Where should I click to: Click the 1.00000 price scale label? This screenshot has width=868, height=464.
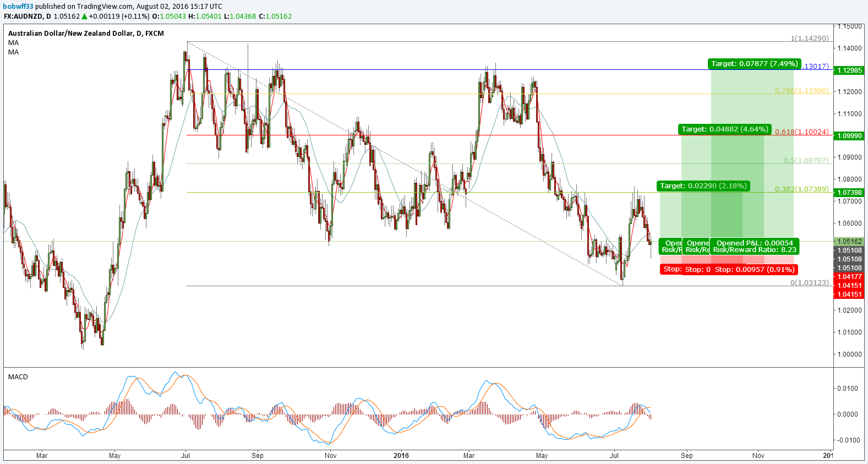click(x=849, y=354)
